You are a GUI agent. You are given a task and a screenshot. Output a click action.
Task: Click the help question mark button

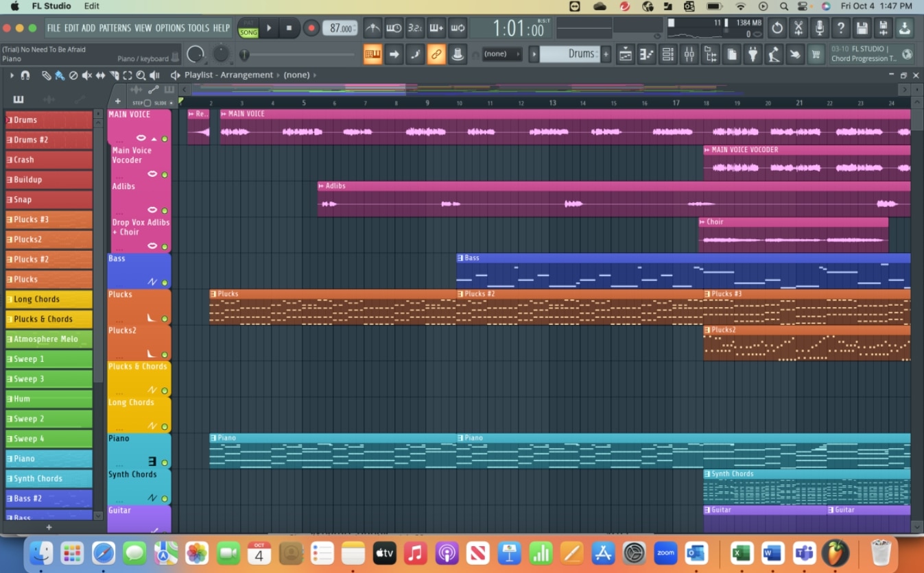click(840, 28)
